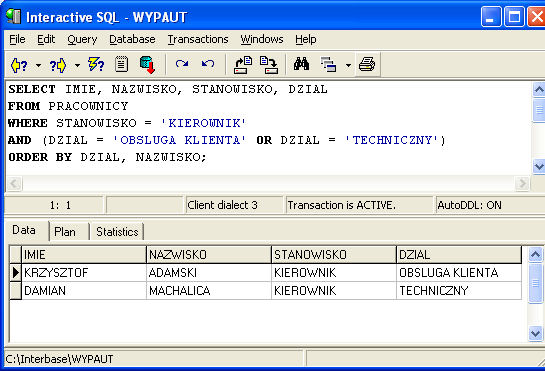This screenshot has width=545, height=371.
Task: Select the DAMIAN cell
Action: [84, 290]
